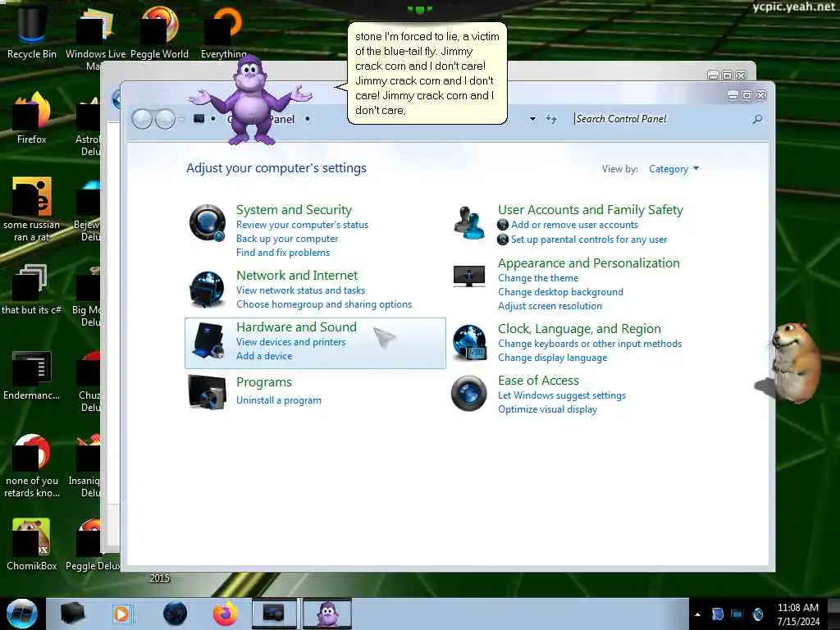Click Uninstall a program
This screenshot has height=630, width=840.
[279, 400]
